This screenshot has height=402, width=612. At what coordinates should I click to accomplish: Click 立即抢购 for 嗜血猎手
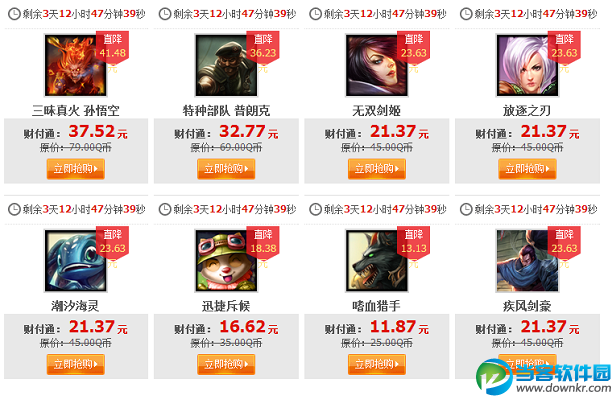(377, 364)
